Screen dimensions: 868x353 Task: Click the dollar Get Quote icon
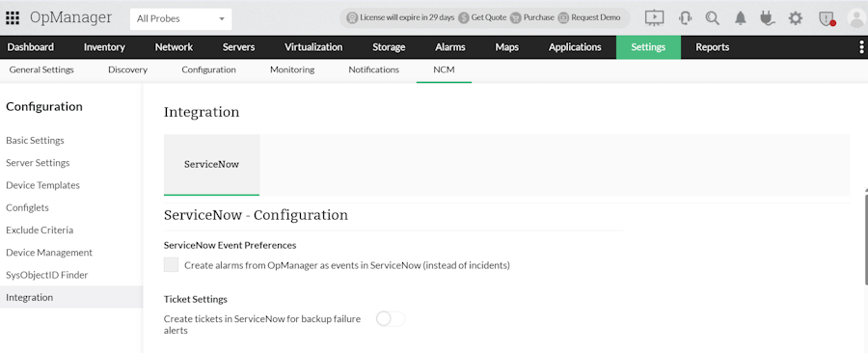point(463,17)
